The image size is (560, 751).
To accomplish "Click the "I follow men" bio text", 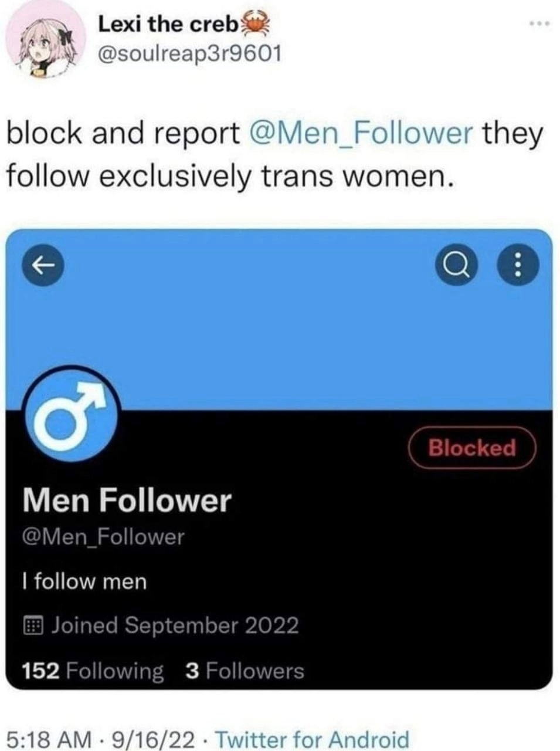I will [84, 581].
